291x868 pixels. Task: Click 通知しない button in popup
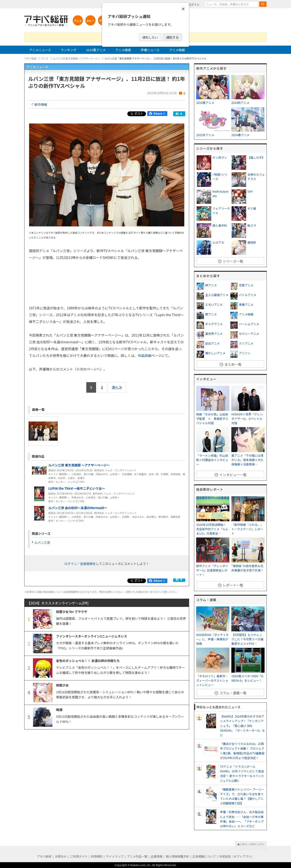pos(150,37)
